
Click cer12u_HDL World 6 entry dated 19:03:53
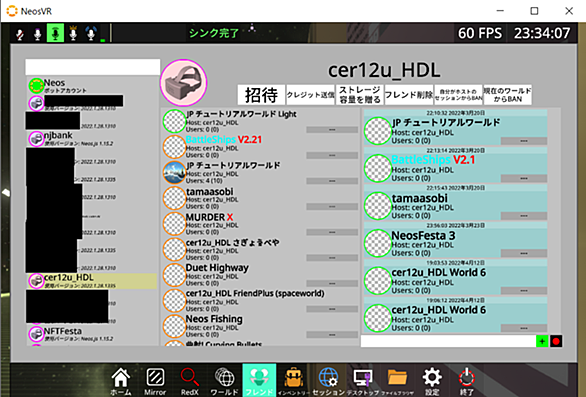[456, 277]
